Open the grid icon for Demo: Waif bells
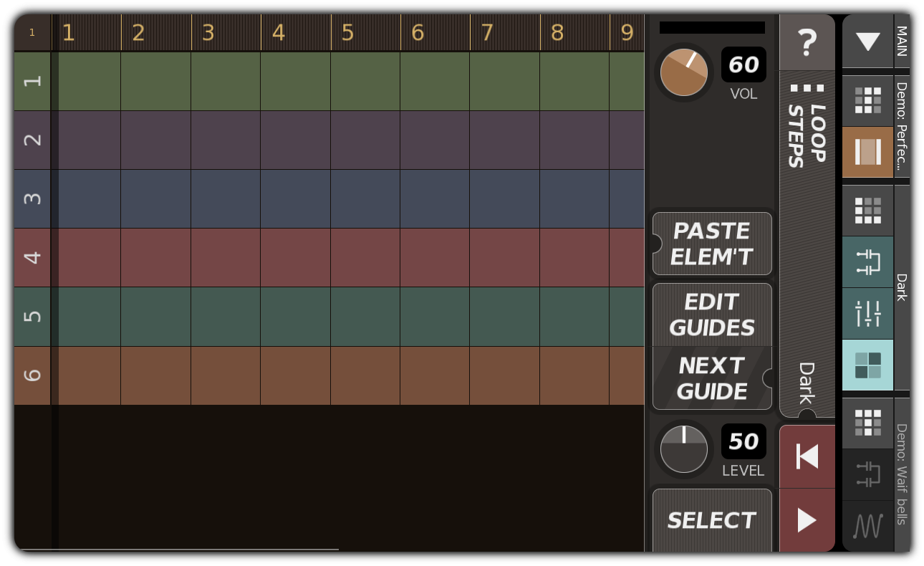Screen dimensions: 924x566 (x=867, y=423)
